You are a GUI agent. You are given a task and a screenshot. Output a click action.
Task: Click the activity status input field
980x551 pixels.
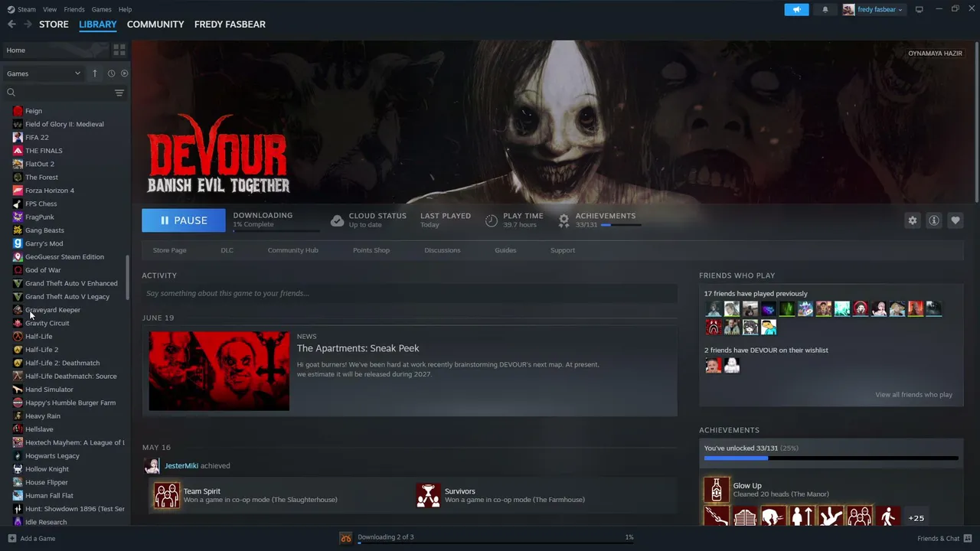410,293
